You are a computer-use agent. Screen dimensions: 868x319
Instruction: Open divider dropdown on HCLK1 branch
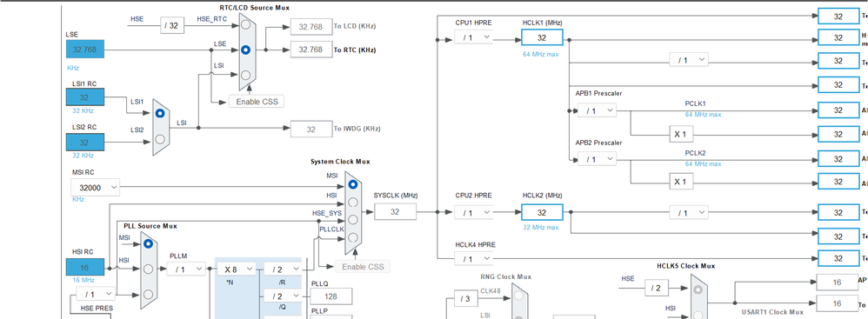pyautogui.click(x=689, y=60)
